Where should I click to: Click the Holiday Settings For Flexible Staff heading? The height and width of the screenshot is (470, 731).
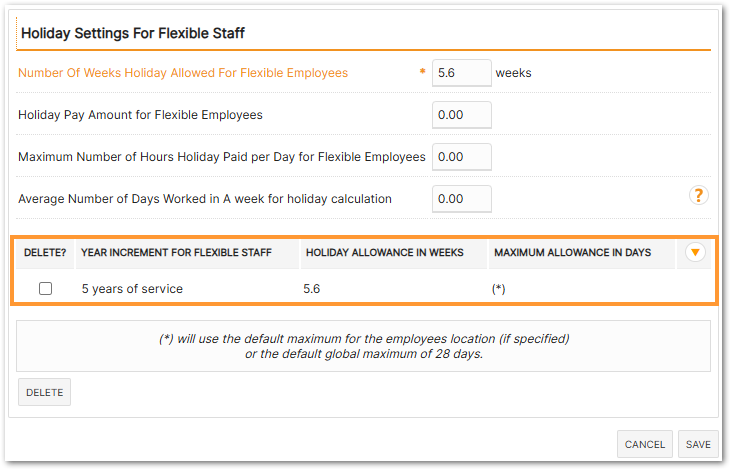click(x=133, y=33)
